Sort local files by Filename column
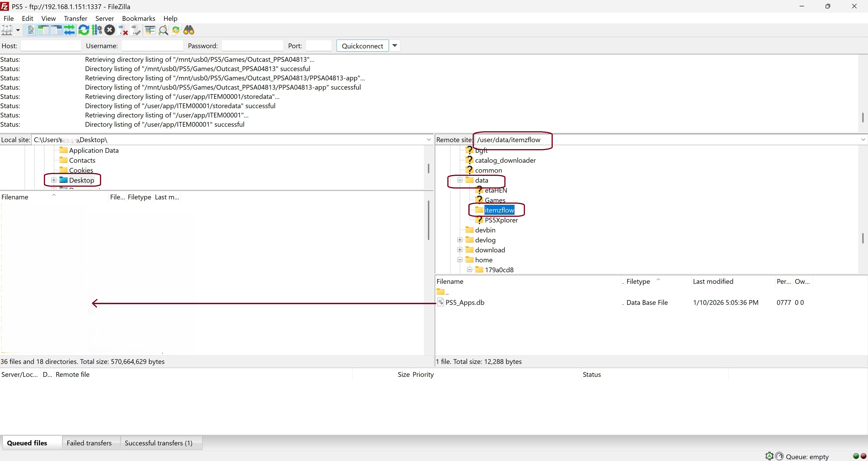Image resolution: width=868 pixels, height=461 pixels. [15, 197]
